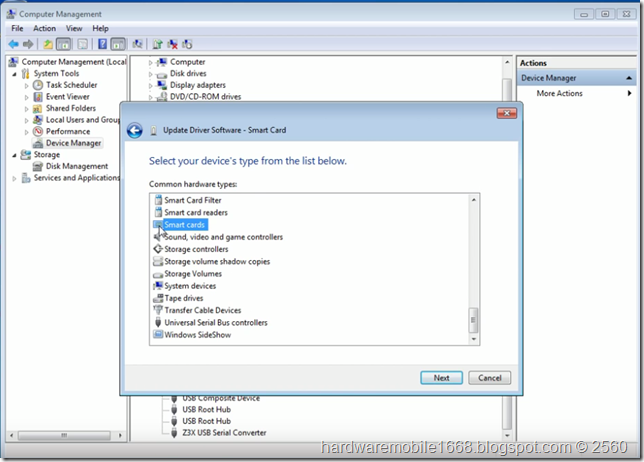Click the wizard's round back arrow

135,131
